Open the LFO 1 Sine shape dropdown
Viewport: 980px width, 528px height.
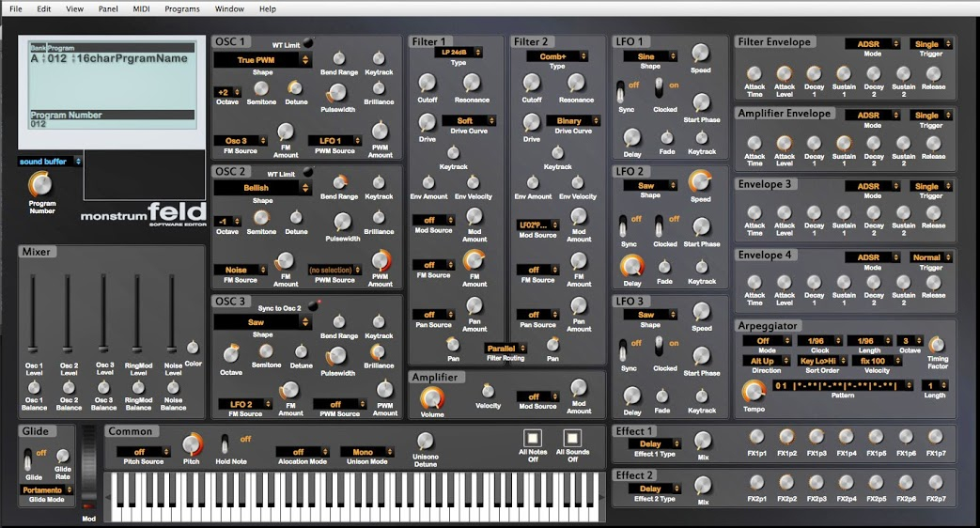(x=650, y=56)
